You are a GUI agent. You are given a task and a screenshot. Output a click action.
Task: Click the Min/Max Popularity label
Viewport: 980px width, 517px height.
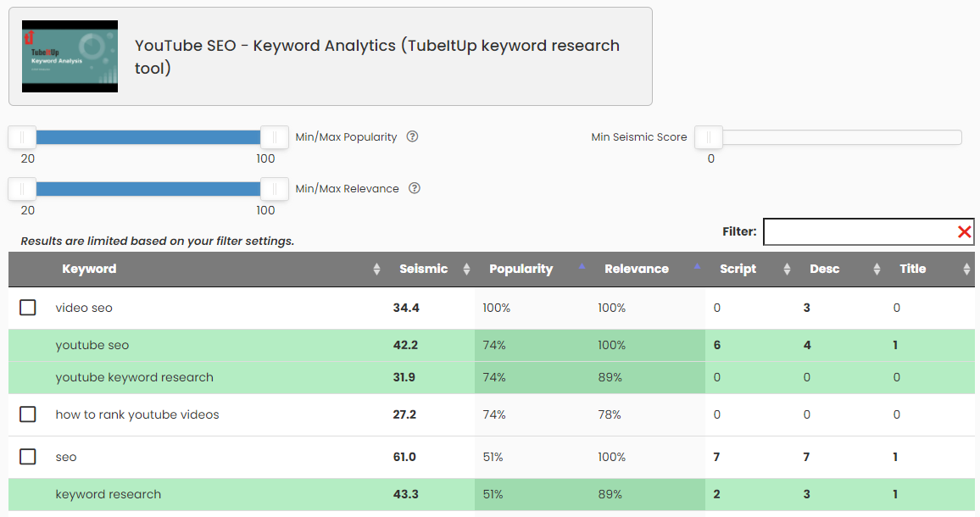point(346,137)
